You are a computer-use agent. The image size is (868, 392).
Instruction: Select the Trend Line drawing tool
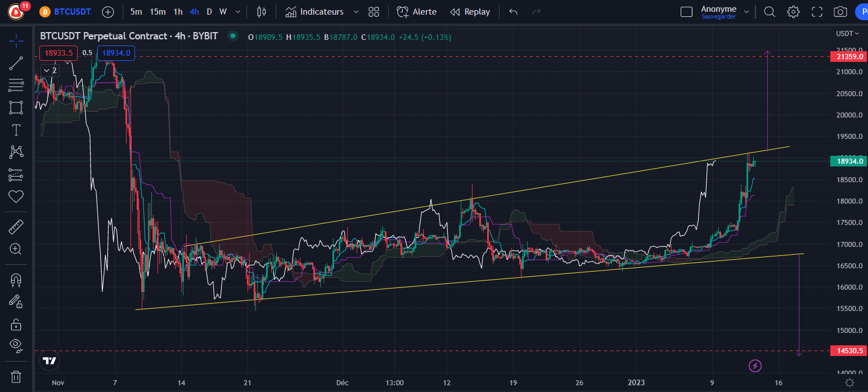point(16,63)
